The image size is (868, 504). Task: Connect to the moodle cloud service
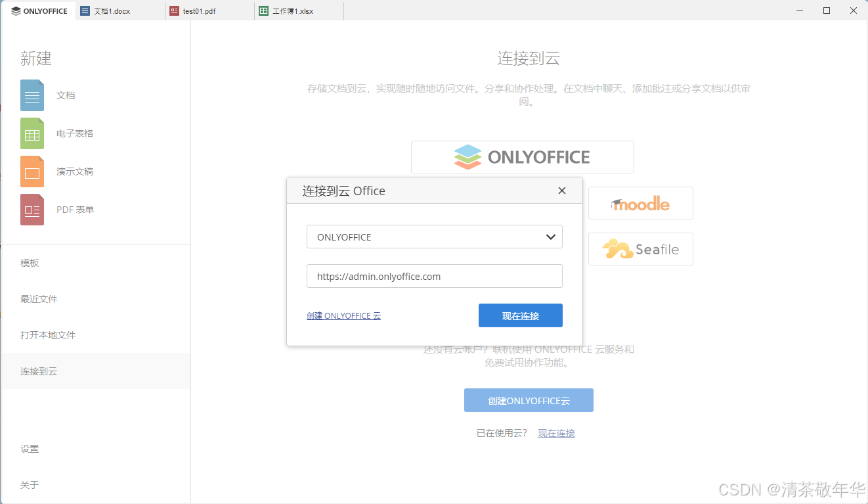click(640, 203)
